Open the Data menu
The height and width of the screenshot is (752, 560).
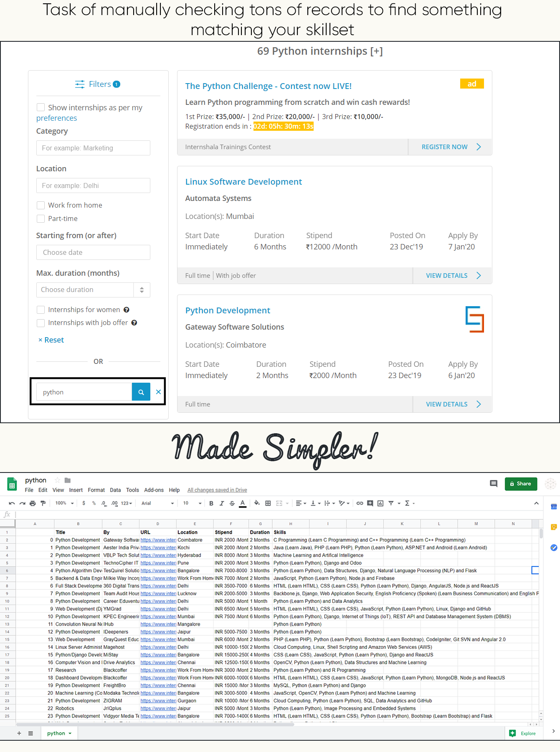[115, 490]
